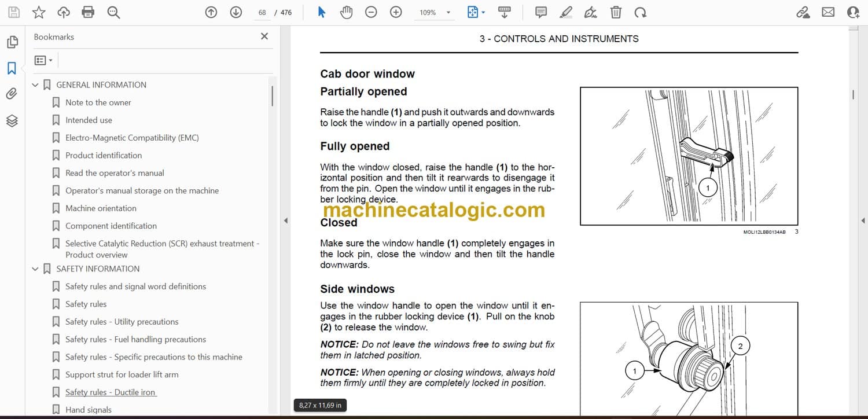Go to the next page
Screen dimensions: 868x419
[236, 12]
